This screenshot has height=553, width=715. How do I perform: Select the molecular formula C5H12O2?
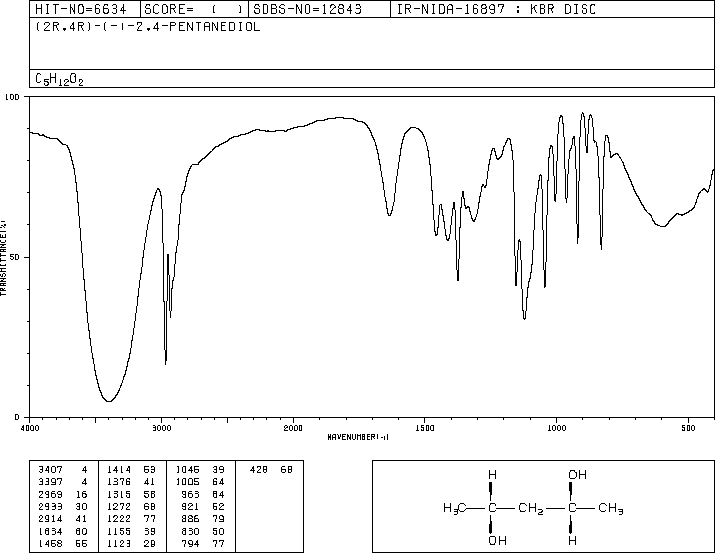click(x=59, y=80)
